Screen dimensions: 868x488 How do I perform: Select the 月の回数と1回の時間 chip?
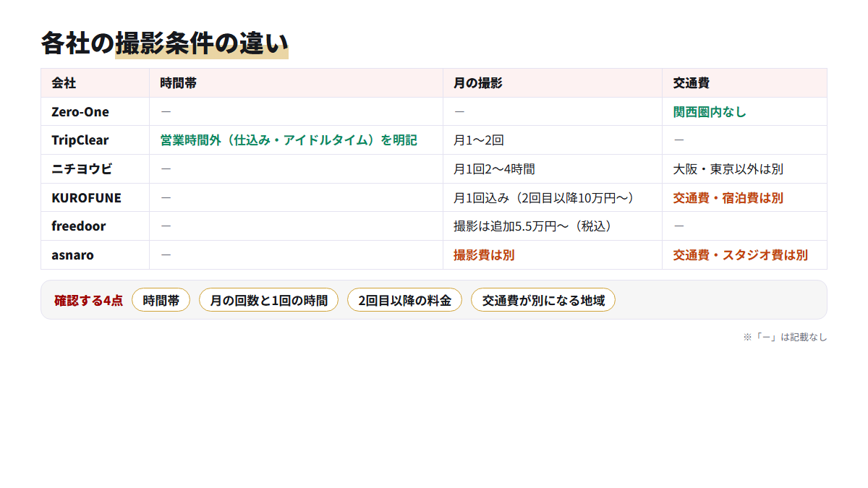[x=268, y=300]
